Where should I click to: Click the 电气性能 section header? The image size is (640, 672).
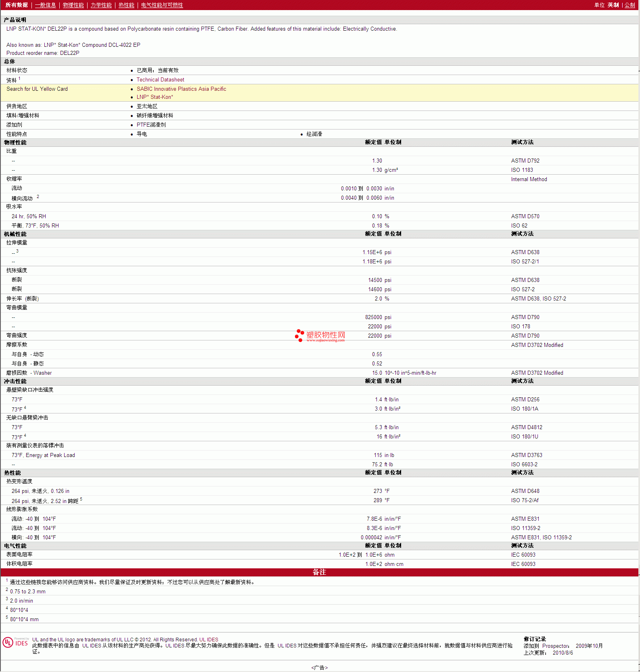point(15,546)
